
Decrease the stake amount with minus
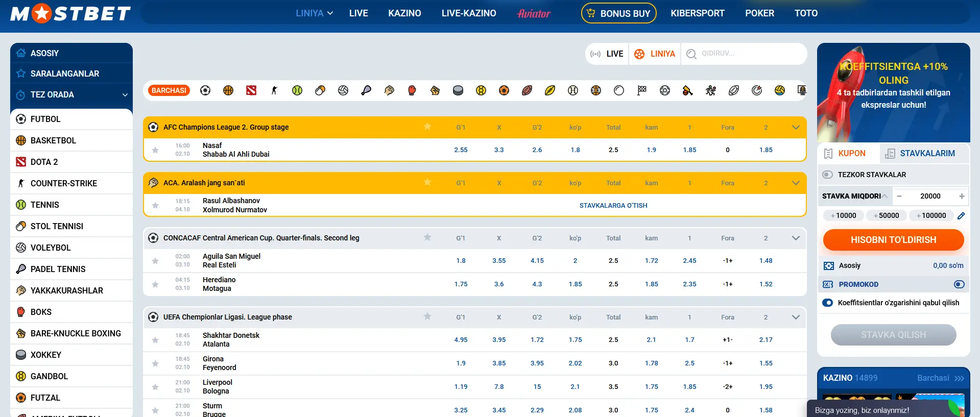point(899,196)
